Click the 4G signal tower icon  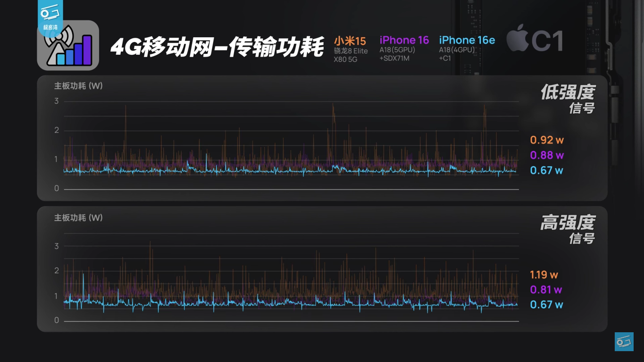(x=68, y=45)
